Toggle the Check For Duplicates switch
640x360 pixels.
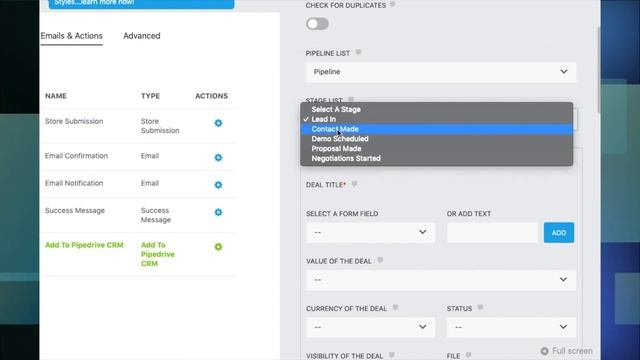pos(317,24)
